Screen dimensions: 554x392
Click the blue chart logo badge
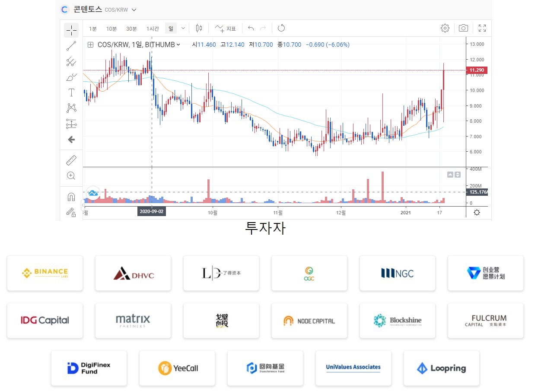tap(92, 193)
